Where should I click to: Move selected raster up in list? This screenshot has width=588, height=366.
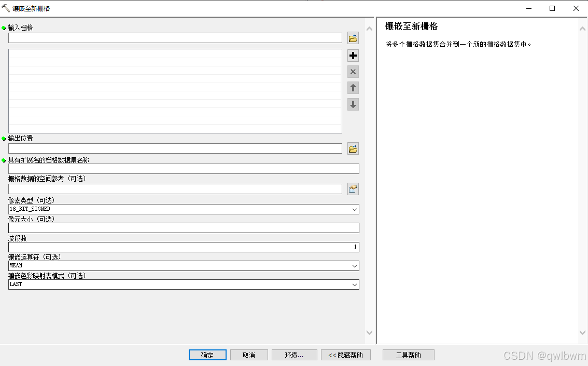[353, 88]
